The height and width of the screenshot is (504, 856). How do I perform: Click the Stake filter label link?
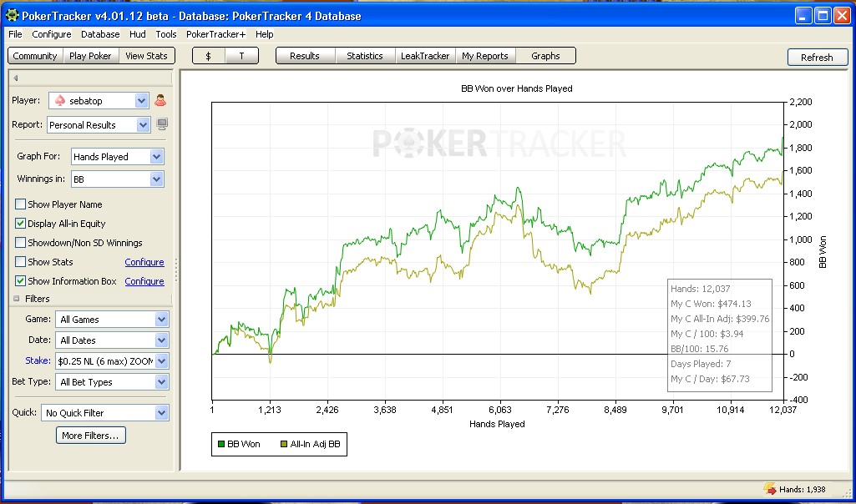coord(38,360)
